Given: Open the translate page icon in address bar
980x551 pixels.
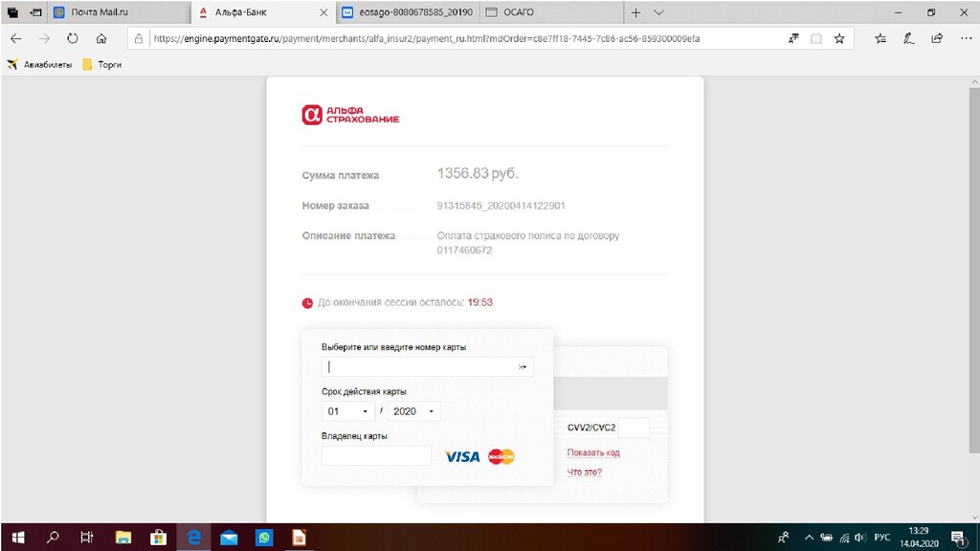Looking at the screenshot, I should [x=793, y=38].
